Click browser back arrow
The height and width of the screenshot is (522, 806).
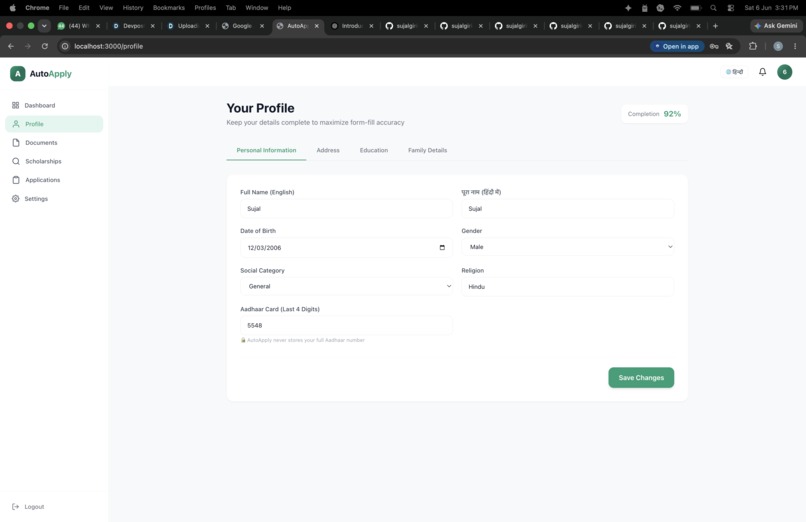(x=11, y=46)
